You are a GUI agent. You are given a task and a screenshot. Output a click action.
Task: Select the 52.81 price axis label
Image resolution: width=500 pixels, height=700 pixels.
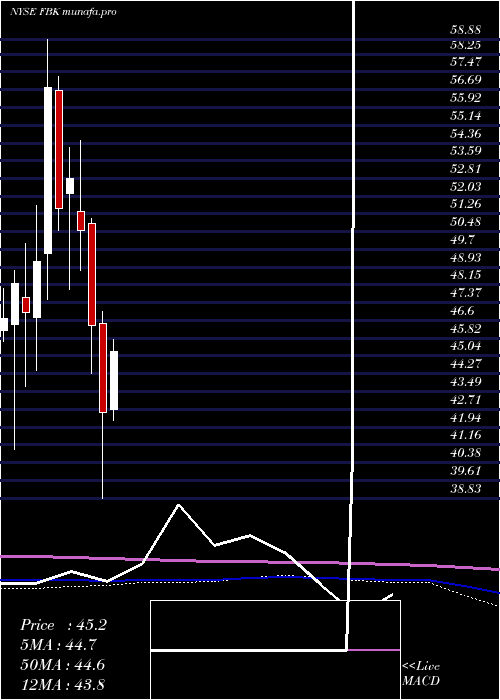tap(466, 169)
